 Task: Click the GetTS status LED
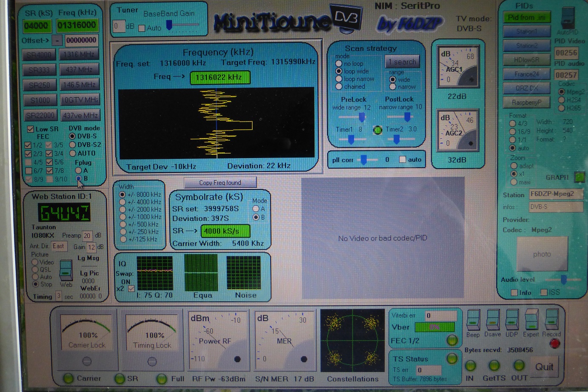494,365
